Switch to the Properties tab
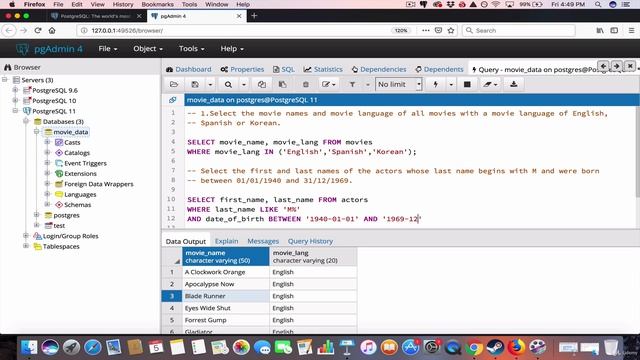 click(x=242, y=69)
